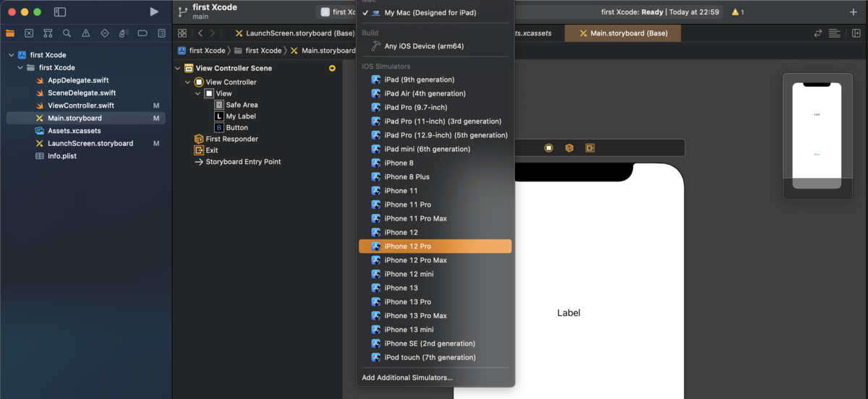
Task: Select the highlighted iPhone 12 Pro simulator
Action: pyautogui.click(x=435, y=246)
